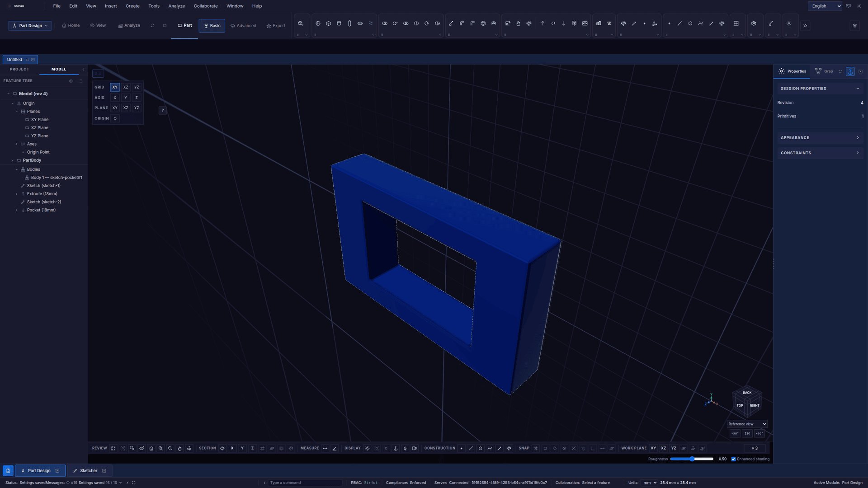Click the sphere primitive icon in top toolbar
This screenshot has height=488, width=868.
tap(318, 23)
